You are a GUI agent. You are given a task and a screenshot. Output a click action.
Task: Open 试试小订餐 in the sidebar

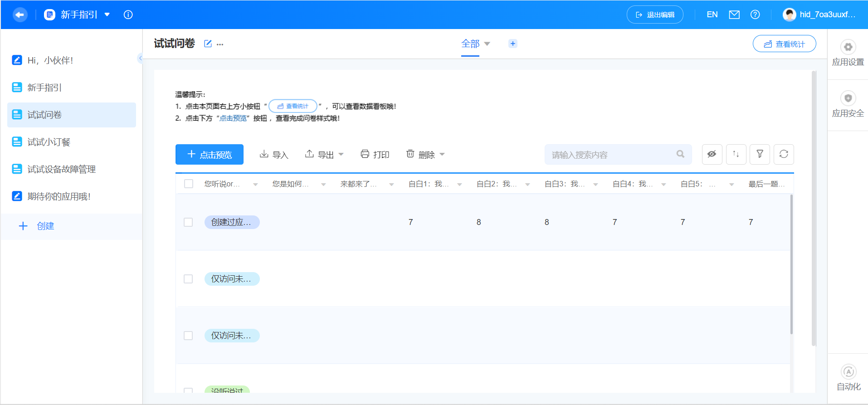point(72,142)
